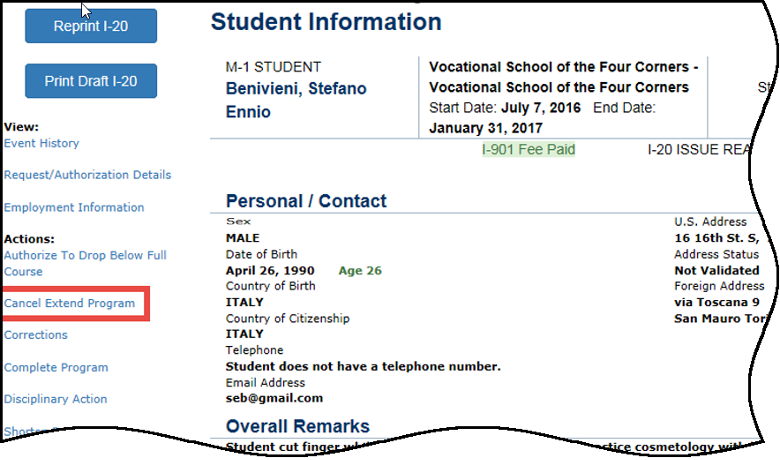View Employment Information link

click(x=74, y=207)
